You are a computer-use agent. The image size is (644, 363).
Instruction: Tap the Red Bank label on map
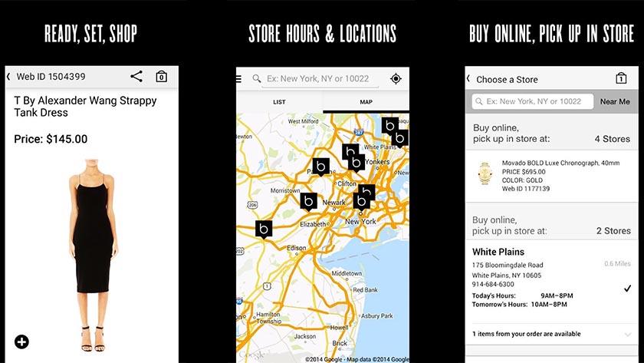click(x=365, y=290)
